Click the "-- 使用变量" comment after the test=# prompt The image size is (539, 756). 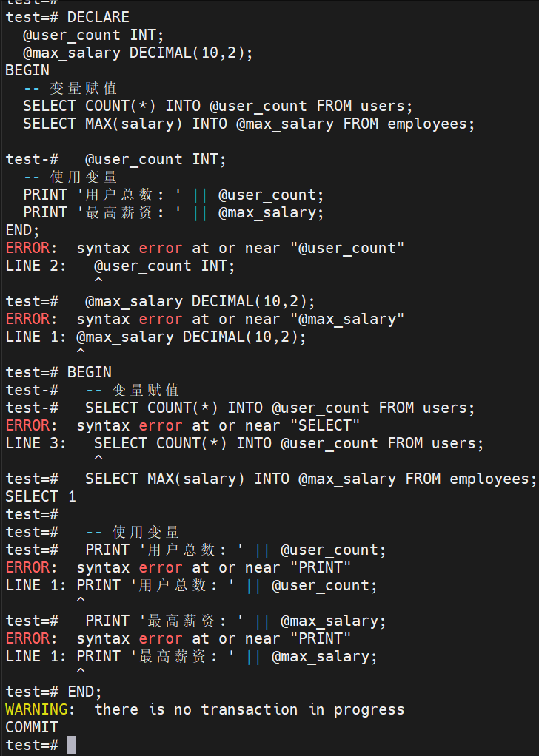(x=133, y=532)
